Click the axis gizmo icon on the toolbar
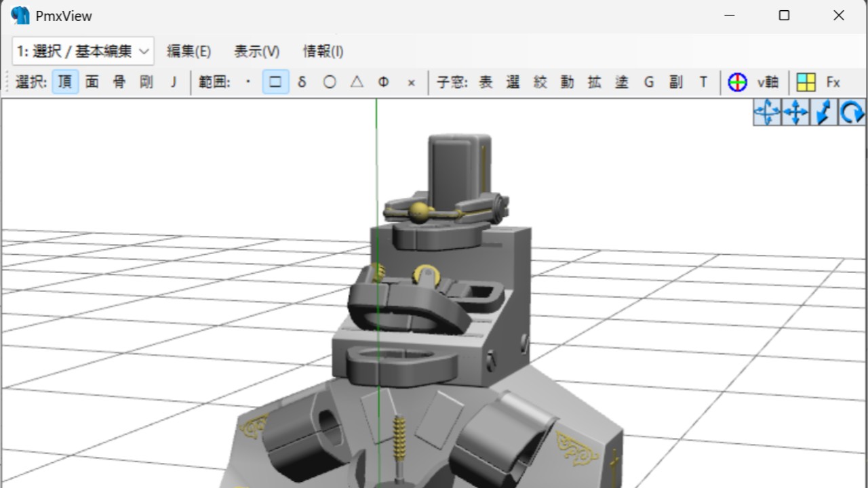The height and width of the screenshot is (488, 868). tap(737, 82)
